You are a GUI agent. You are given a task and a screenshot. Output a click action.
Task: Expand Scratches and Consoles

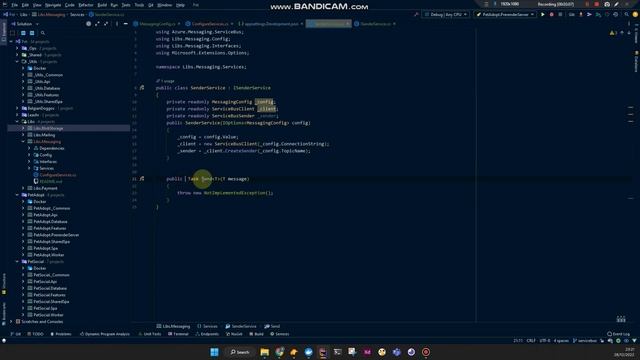pyautogui.click(x=11, y=322)
